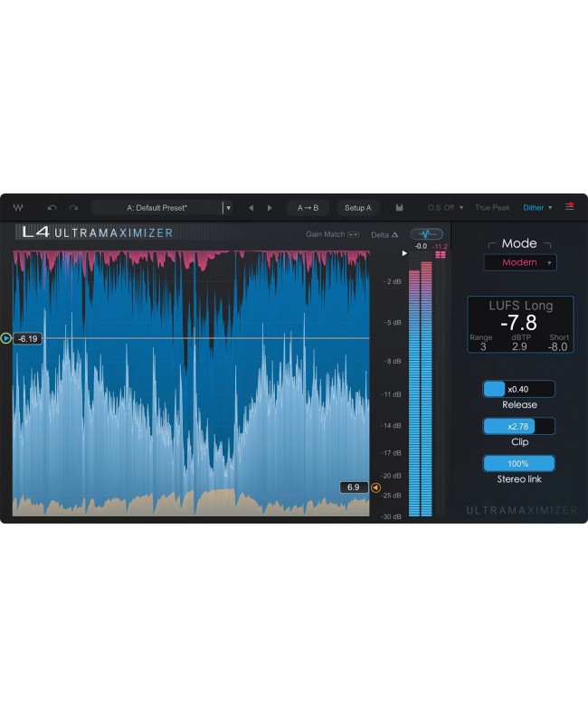Click the -0.0 peak readout
This screenshot has height=718, width=588.
coord(421,246)
